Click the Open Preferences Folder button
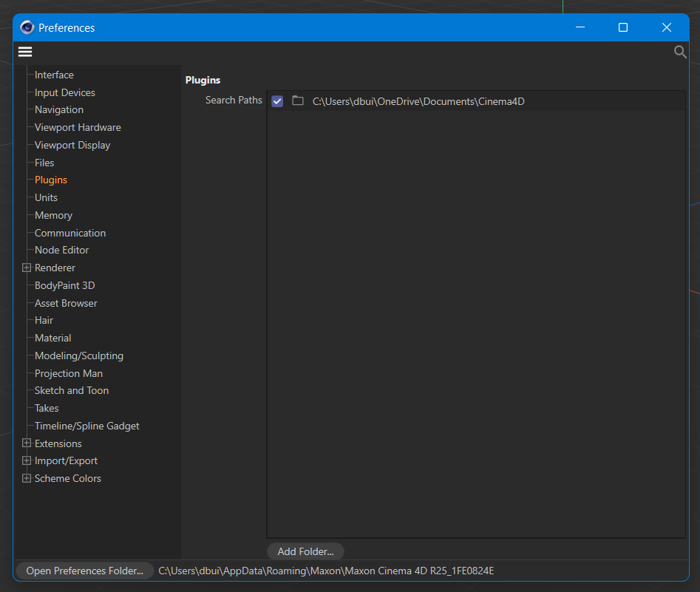 coord(84,571)
